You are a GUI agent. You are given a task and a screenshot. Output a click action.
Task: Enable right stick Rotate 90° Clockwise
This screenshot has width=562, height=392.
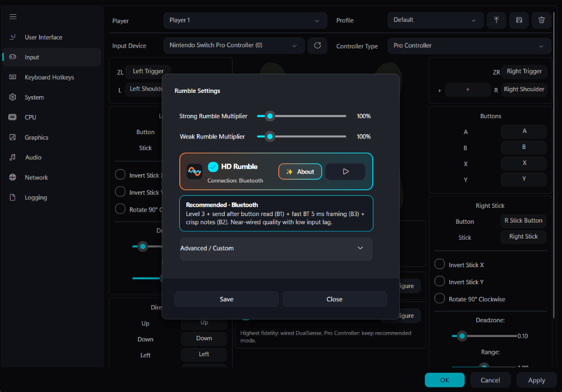coord(440,299)
